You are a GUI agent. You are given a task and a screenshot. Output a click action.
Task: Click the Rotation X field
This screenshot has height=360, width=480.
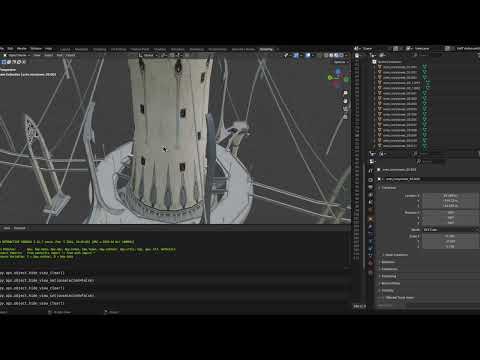pyautogui.click(x=450, y=213)
